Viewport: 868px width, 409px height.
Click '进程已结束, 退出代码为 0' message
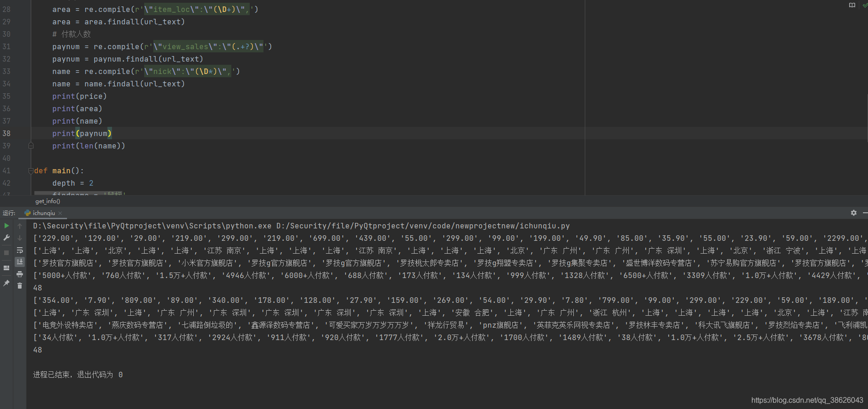point(78,375)
